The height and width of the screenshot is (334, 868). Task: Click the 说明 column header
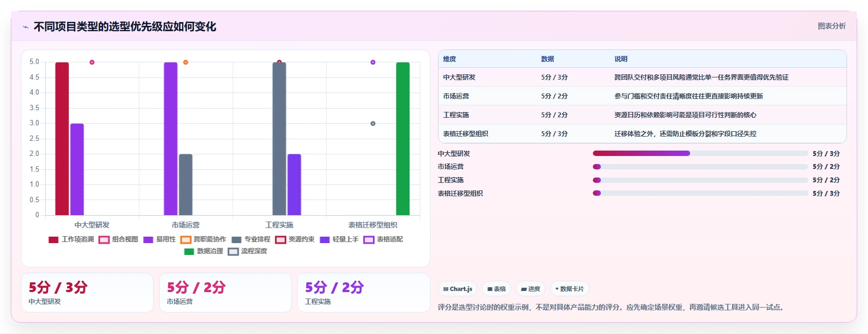[x=621, y=59]
